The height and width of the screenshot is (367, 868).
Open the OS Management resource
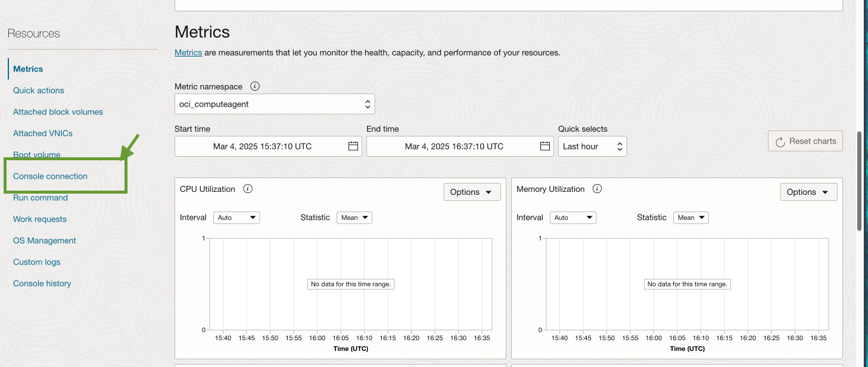pyautogui.click(x=45, y=241)
